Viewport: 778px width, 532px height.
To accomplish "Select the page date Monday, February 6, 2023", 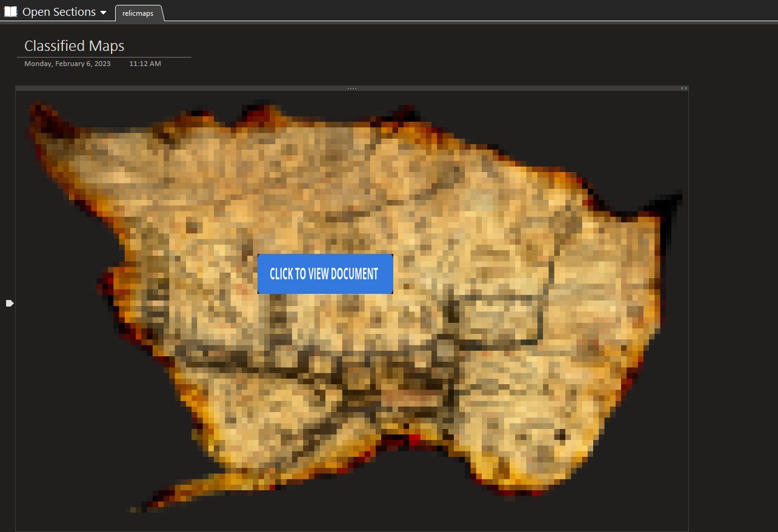I will [x=67, y=64].
